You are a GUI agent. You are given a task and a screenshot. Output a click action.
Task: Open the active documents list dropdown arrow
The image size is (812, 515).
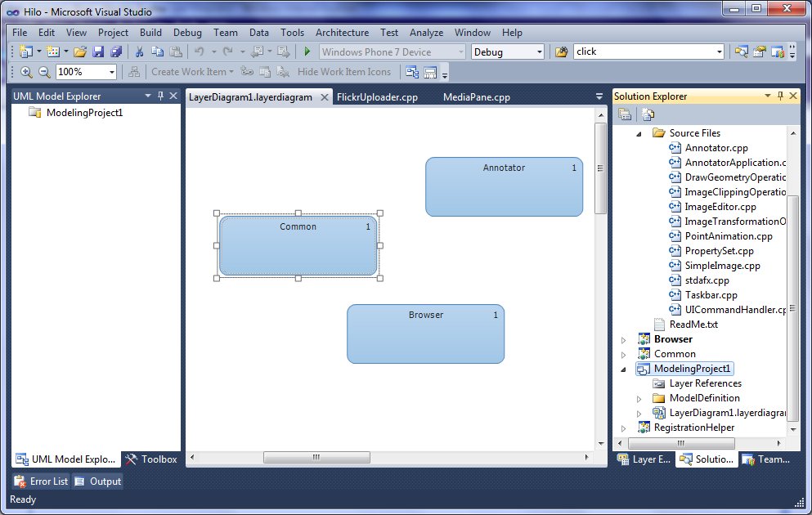coord(599,96)
